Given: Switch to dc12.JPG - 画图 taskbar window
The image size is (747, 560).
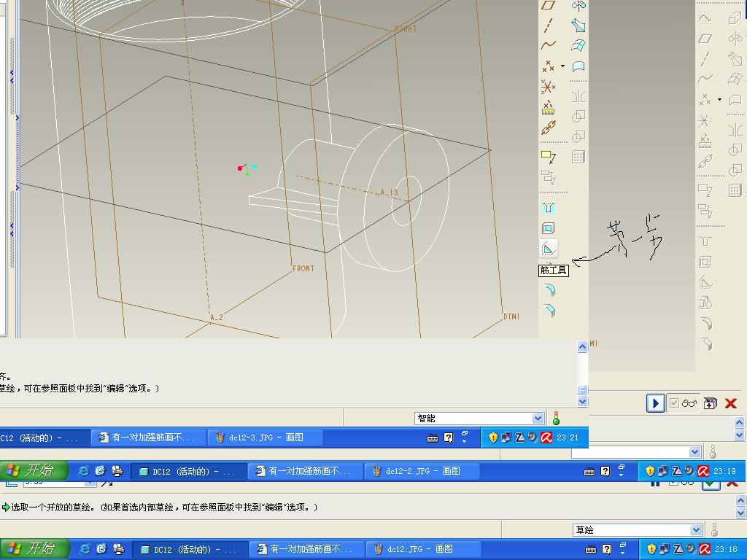Looking at the screenshot, I should coord(422,549).
